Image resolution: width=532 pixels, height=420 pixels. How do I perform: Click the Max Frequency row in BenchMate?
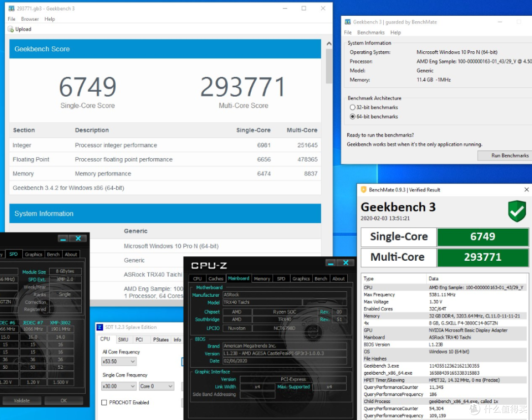tap(445, 295)
